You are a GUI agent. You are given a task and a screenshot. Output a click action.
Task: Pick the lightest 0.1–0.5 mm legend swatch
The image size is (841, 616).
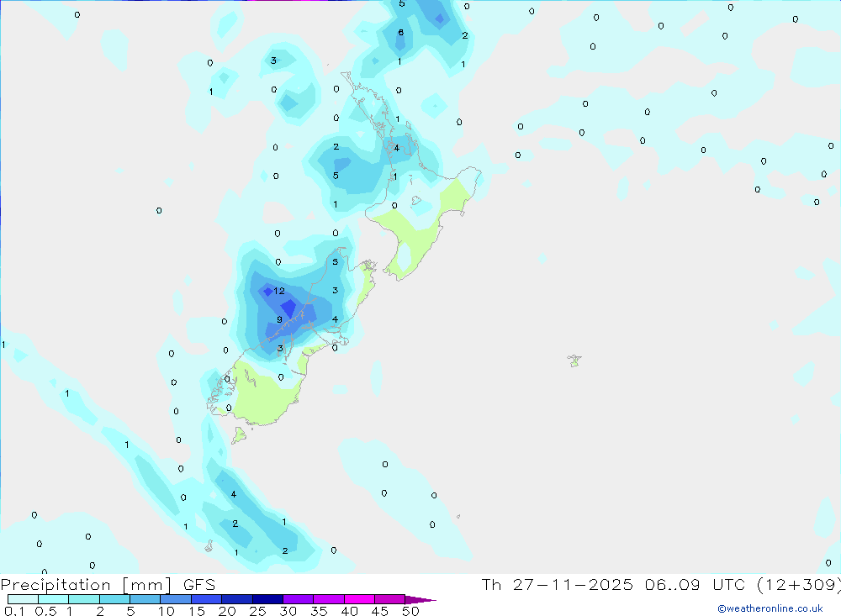tap(23, 599)
